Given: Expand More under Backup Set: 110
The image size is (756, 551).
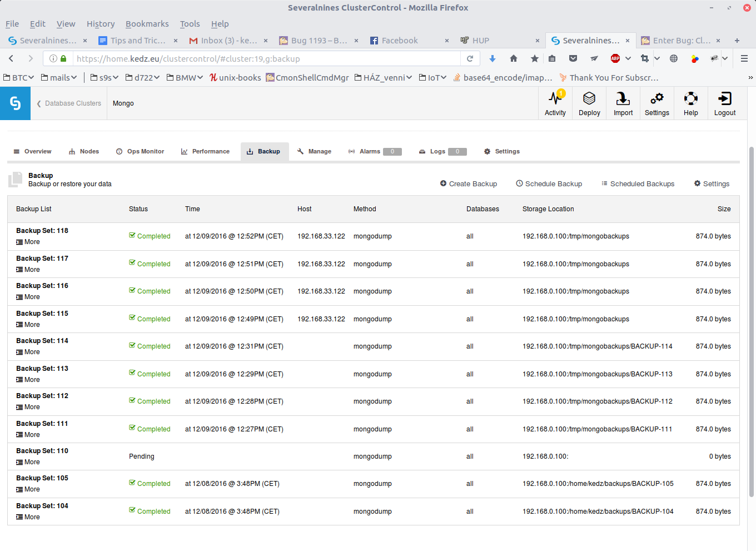Looking at the screenshot, I should (x=28, y=462).
